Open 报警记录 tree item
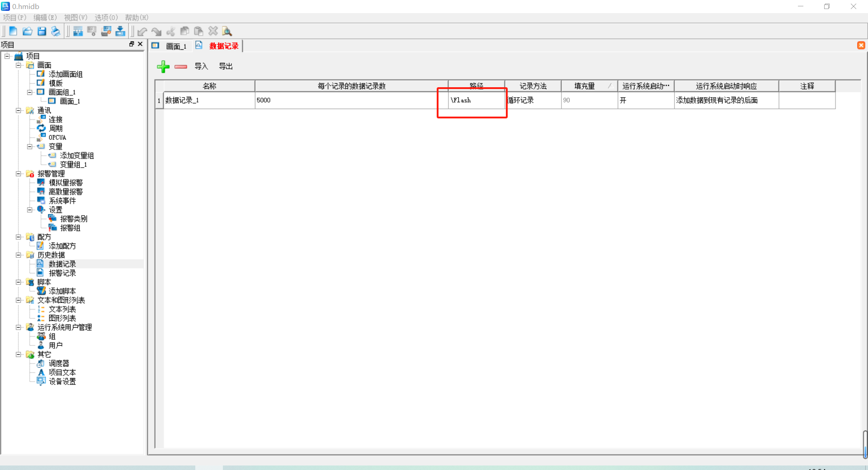Image resolution: width=868 pixels, height=470 pixels. [62, 273]
